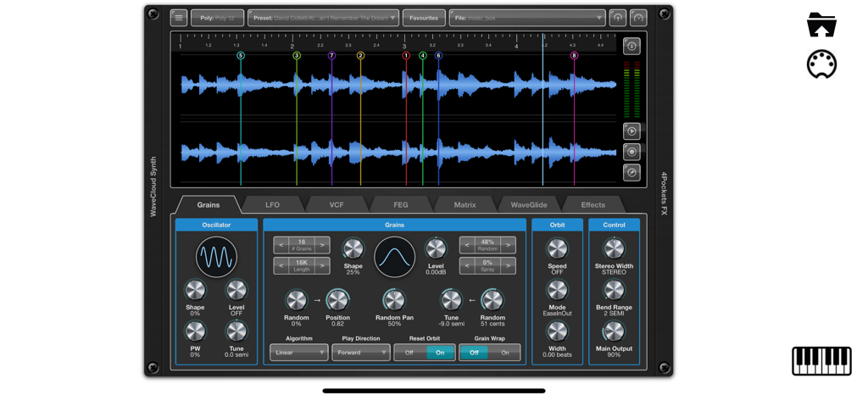The image size is (868, 401).
Task: Click the Bend Range knob
Action: coord(614,290)
